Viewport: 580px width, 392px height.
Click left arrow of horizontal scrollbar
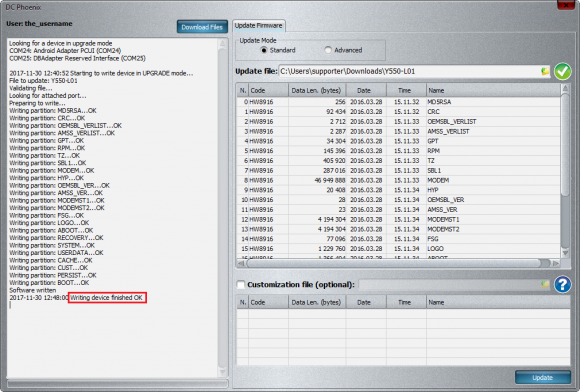tap(241, 263)
